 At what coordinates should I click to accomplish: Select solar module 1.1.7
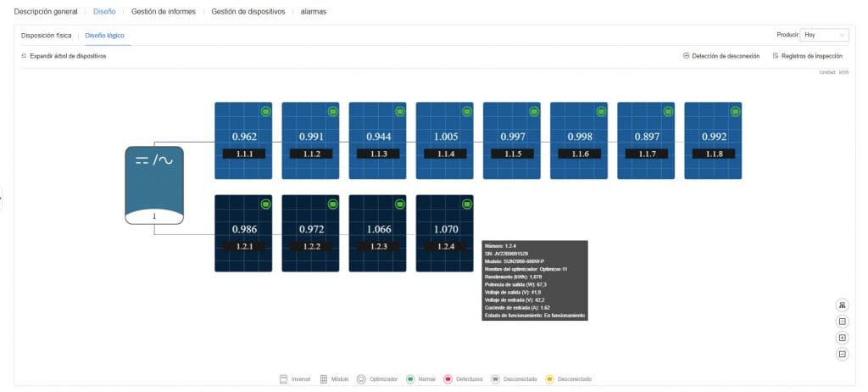pos(646,141)
